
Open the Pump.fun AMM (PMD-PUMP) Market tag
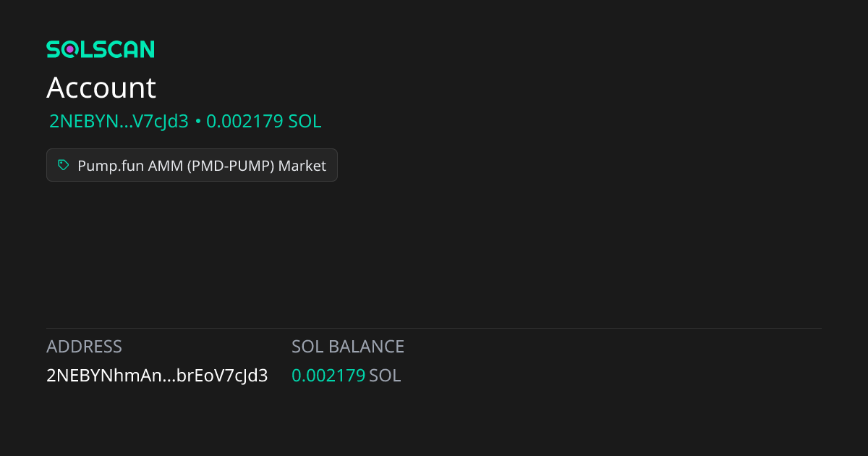tap(192, 165)
